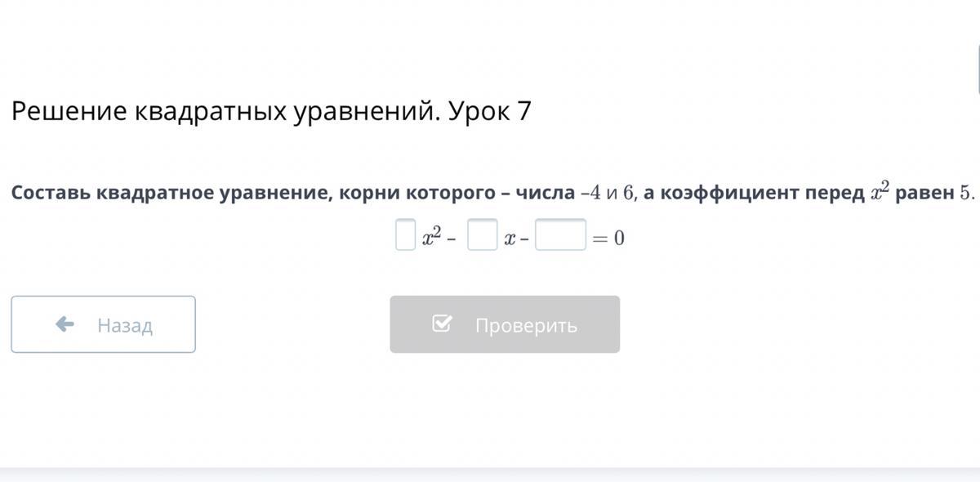Click the x term in the equation
The width and height of the screenshot is (980, 482).
click(x=509, y=239)
